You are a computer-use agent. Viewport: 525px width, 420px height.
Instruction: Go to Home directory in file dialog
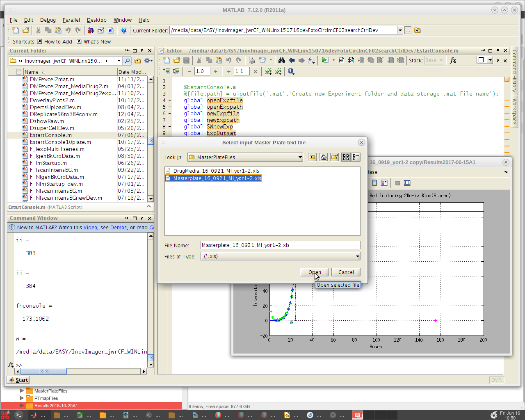tap(324, 157)
